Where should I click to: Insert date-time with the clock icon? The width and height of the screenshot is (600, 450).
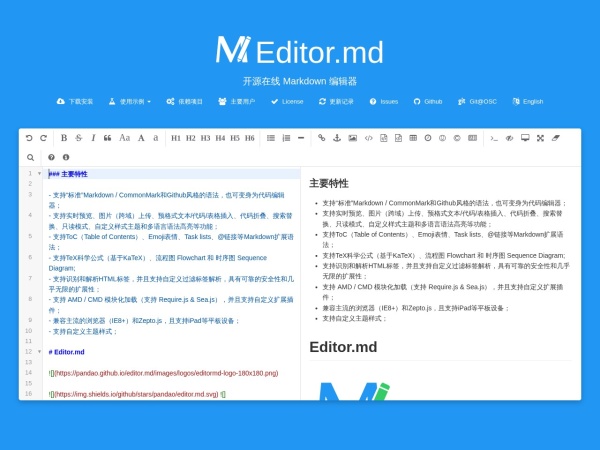[428, 138]
